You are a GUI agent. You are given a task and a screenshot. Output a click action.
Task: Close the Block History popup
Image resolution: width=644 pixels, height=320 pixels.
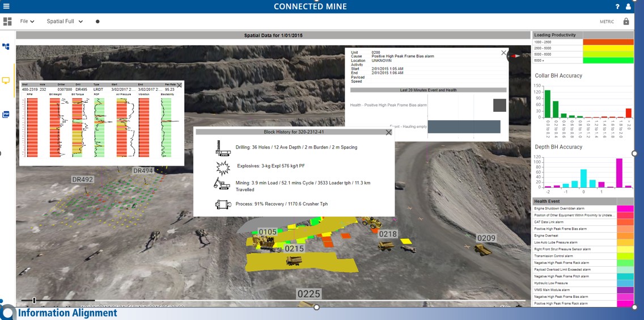[x=388, y=132]
